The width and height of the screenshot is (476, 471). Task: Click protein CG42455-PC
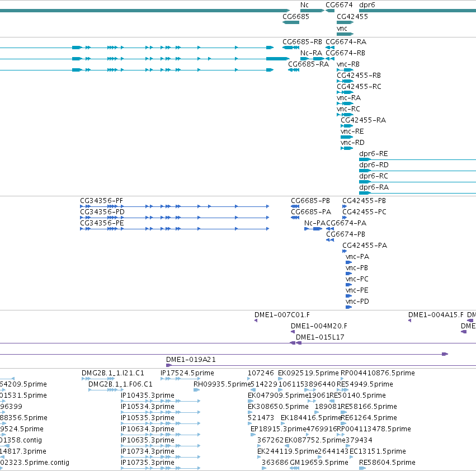tap(364, 211)
